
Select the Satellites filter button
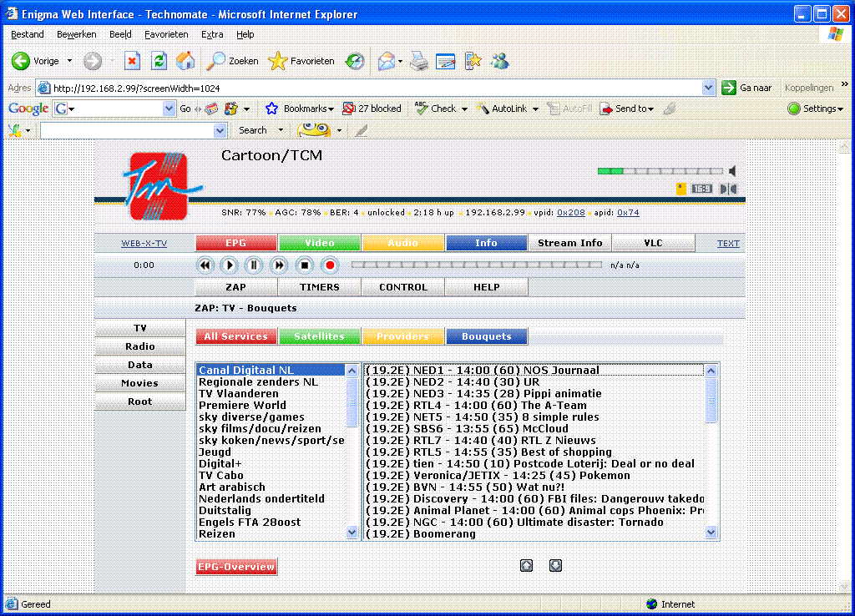320,336
